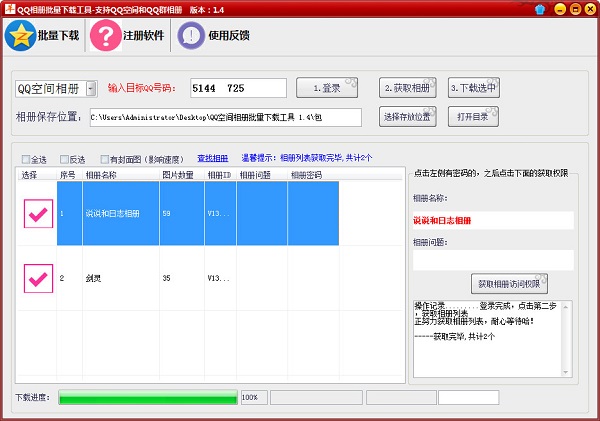Image resolution: width=600 pixels, height=421 pixels.
Task: Click the 图片数量 column header
Action: point(182,175)
